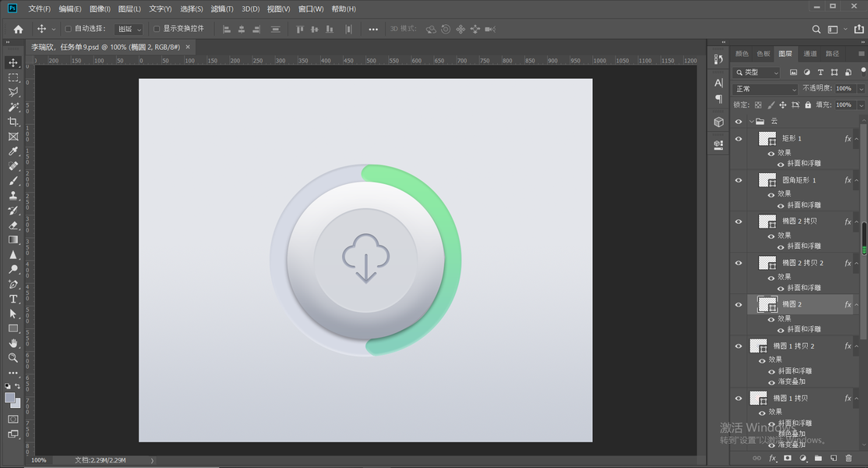Select the Gradient tool

(x=13, y=239)
